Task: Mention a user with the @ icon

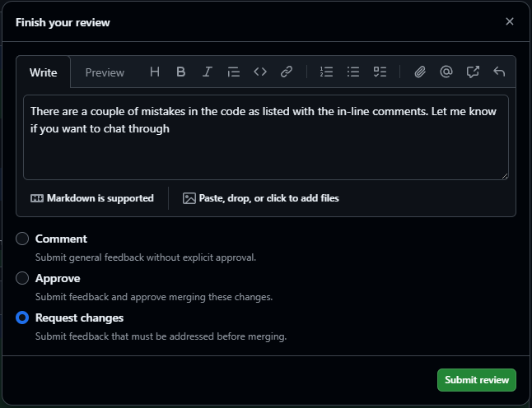Action: [446, 72]
